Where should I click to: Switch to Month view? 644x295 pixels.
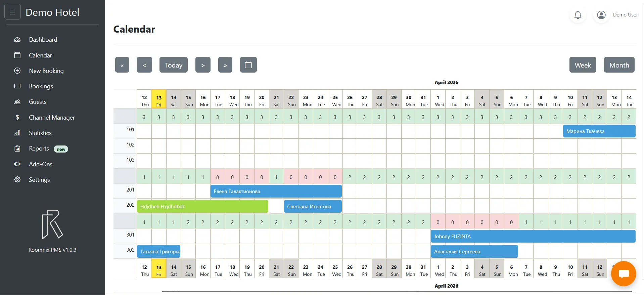coord(619,65)
